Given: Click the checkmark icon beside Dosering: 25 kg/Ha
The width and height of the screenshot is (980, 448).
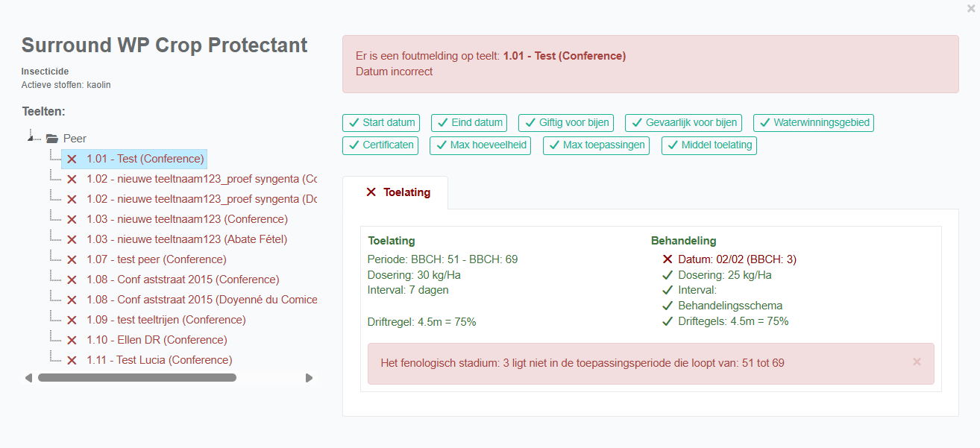Looking at the screenshot, I should pyautogui.click(x=668, y=275).
